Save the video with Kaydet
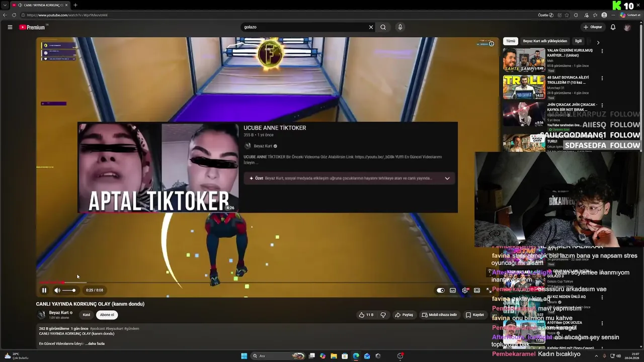644x362 pixels. (x=475, y=315)
